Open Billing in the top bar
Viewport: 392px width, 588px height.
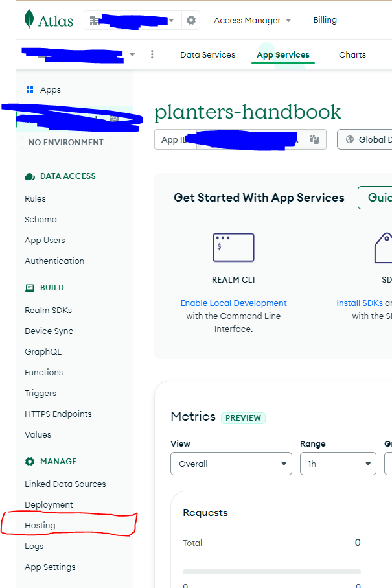pos(325,20)
